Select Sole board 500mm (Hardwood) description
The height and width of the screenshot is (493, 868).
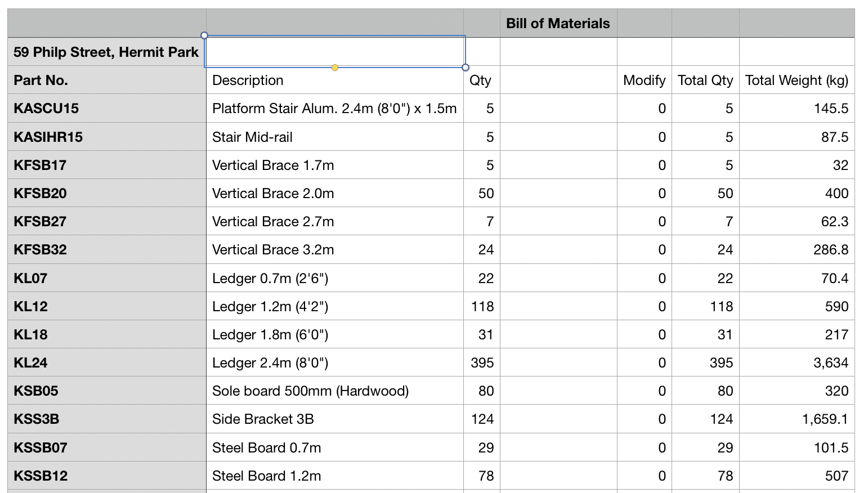click(335, 391)
